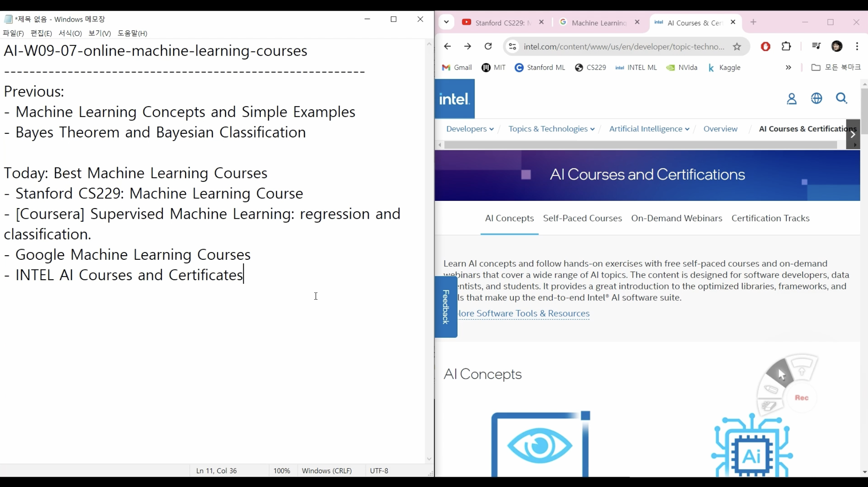The width and height of the screenshot is (868, 487).
Task: Click the breadcrumb horizontal scrollbar
Action: pos(641,145)
